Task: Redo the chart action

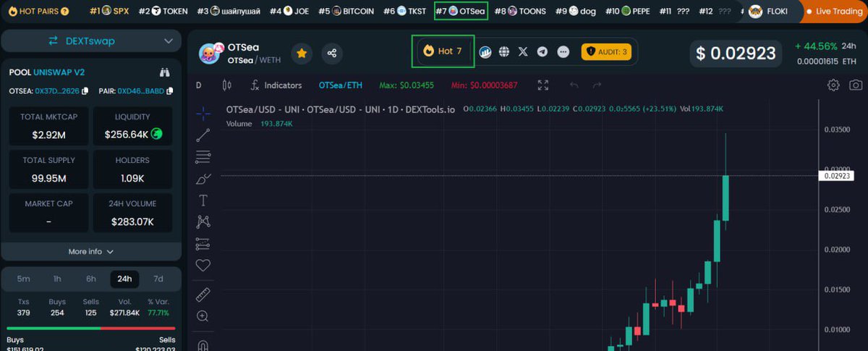Action: (597, 85)
